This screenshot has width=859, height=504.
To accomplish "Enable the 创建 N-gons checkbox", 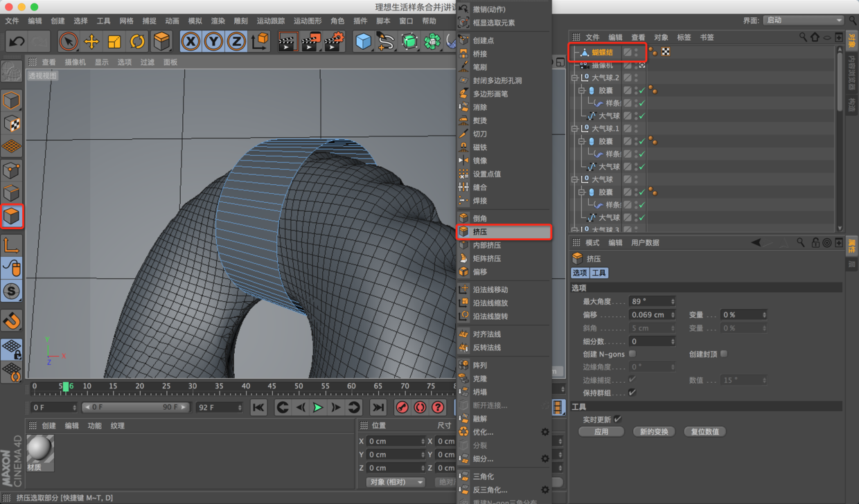I will [632, 354].
